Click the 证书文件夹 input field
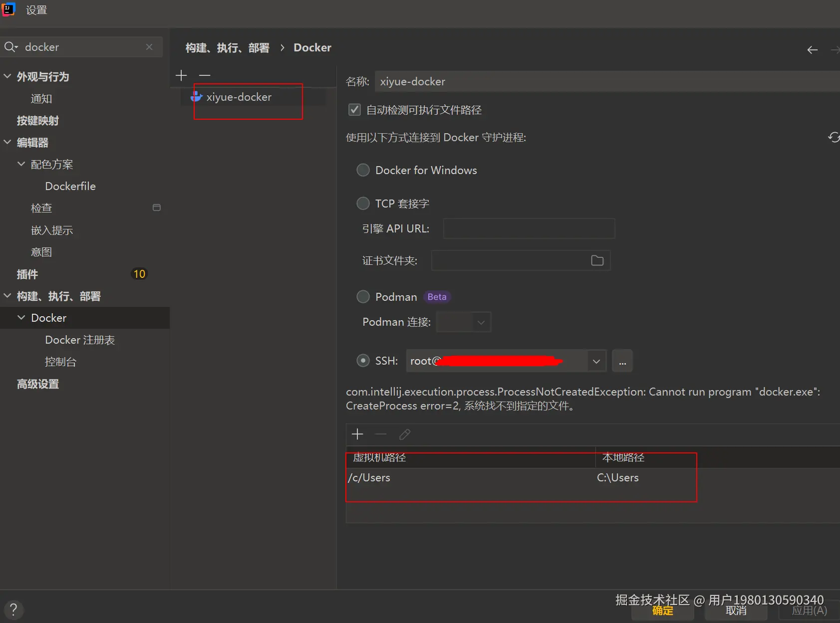The width and height of the screenshot is (840, 623). coord(521,260)
